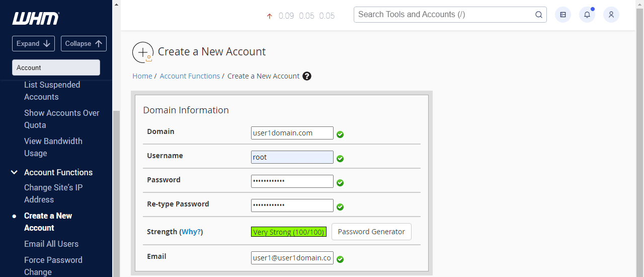
Task: Click the green checkmark next to Domain
Action: coord(340,134)
